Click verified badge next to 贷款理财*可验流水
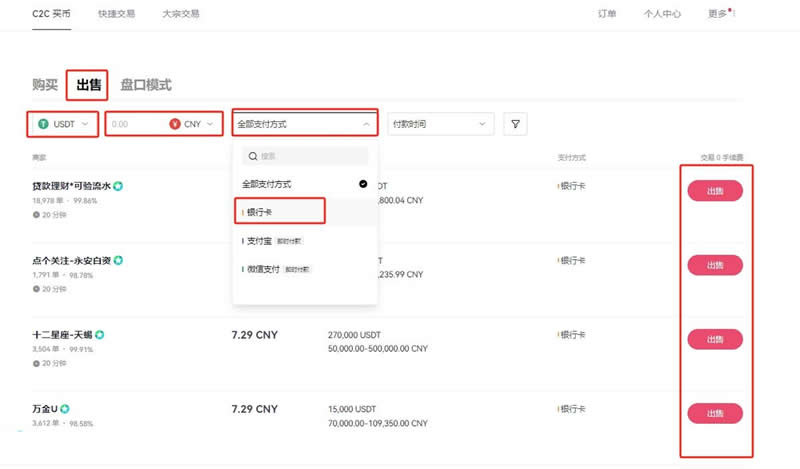 118,186
